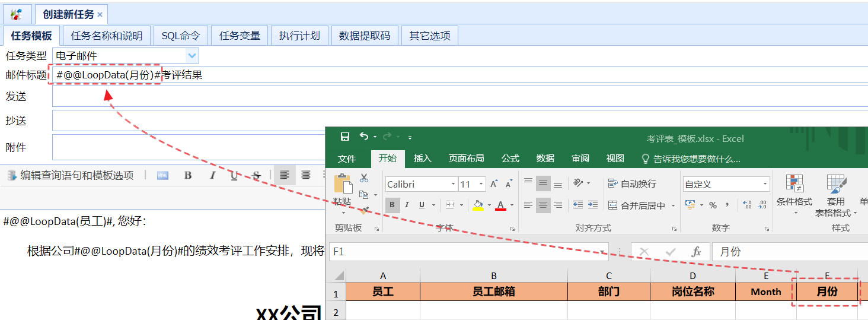This screenshot has width=868, height=320.
Task: Click the Excel Paste clipboard icon
Action: pyautogui.click(x=342, y=185)
